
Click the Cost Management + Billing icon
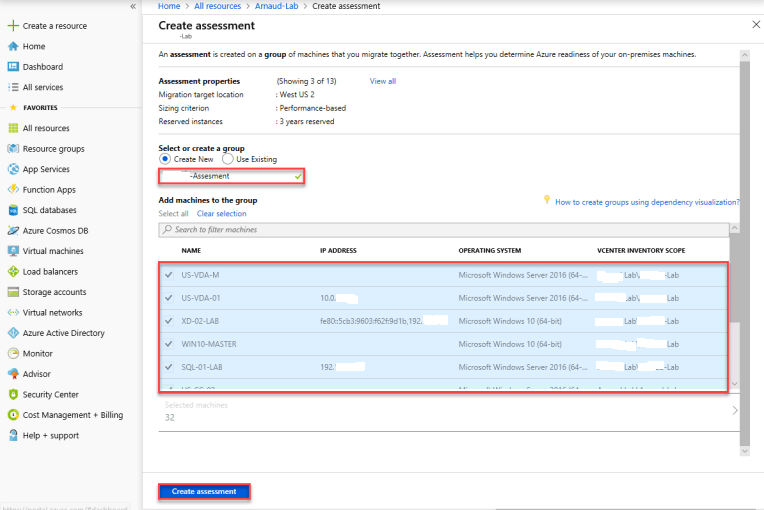[x=13, y=415]
